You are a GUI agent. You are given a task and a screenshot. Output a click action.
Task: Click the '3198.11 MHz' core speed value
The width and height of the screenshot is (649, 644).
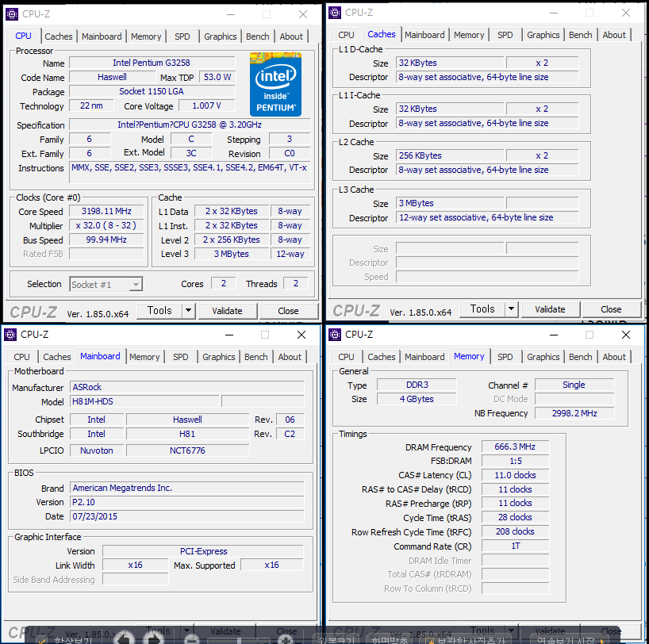tap(106, 212)
